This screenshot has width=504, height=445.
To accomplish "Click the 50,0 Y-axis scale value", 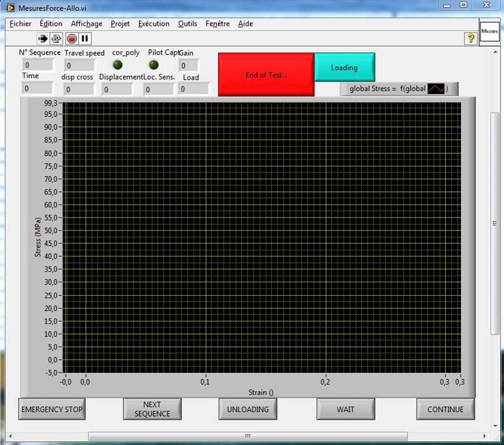I will pos(51,230).
